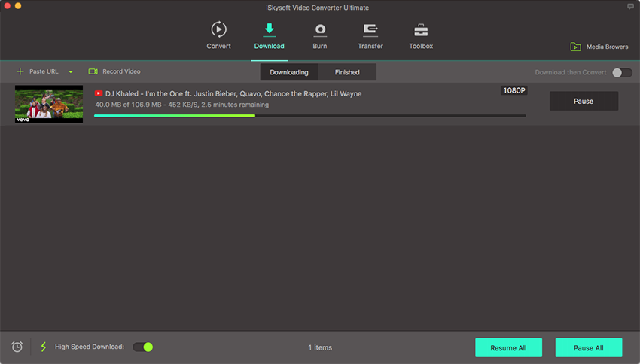Image resolution: width=640 pixels, height=364 pixels.
Task: Expand the Paste URL dropdown arrow
Action: click(x=71, y=72)
